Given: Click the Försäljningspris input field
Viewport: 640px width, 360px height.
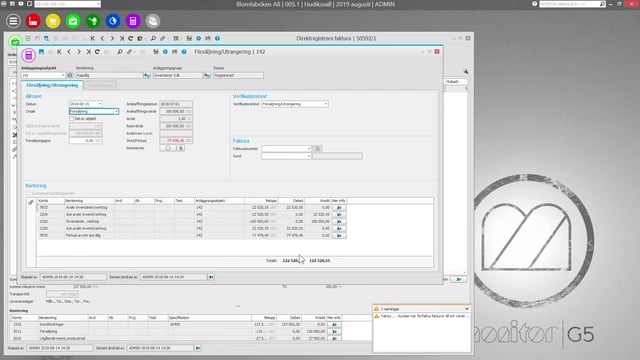Looking at the screenshot, I should pyautogui.click(x=86, y=140).
